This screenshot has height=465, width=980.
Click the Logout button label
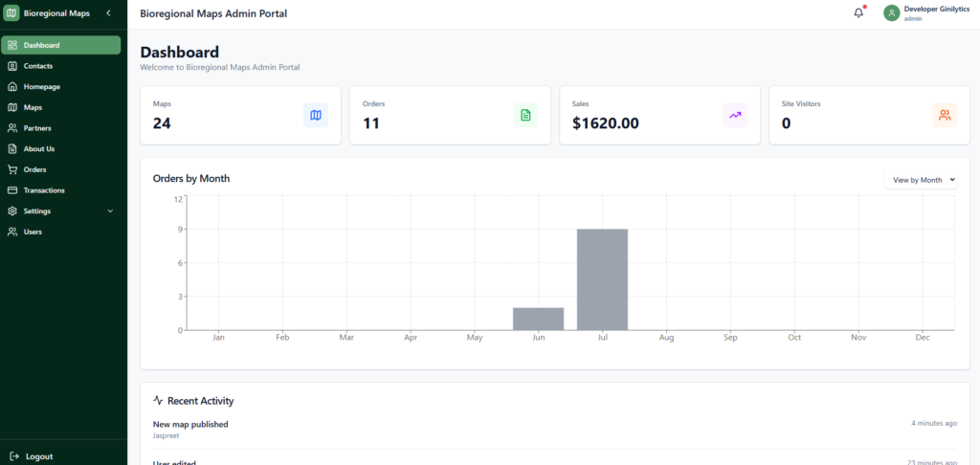click(x=39, y=456)
